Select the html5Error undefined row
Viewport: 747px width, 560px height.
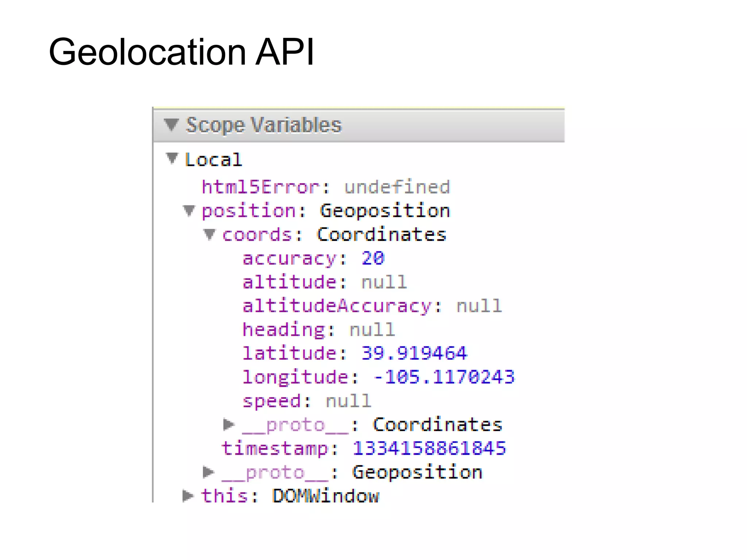click(326, 187)
